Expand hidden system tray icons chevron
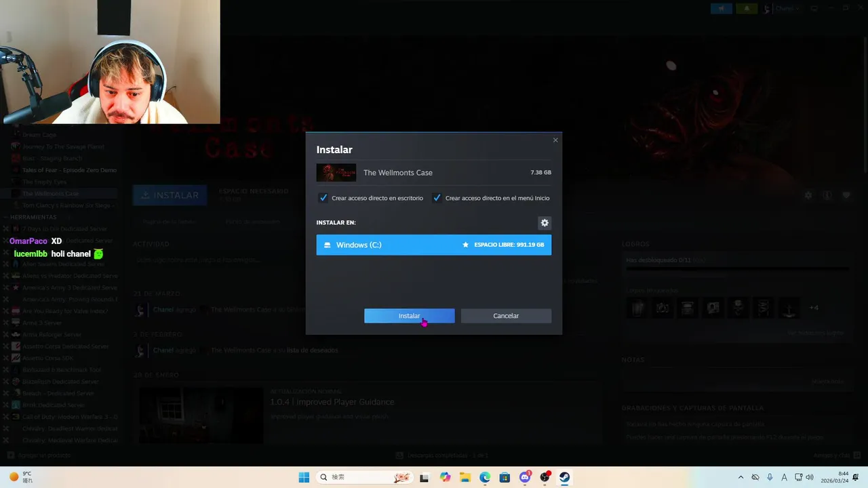 click(741, 477)
